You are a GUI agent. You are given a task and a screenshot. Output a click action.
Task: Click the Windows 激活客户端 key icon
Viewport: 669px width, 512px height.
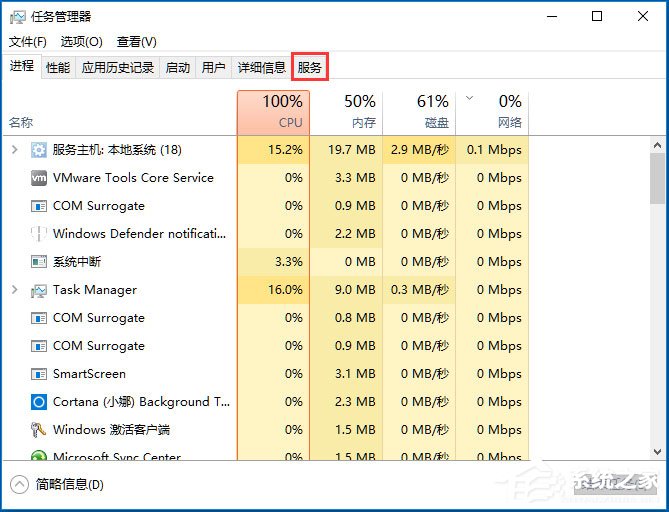39,430
